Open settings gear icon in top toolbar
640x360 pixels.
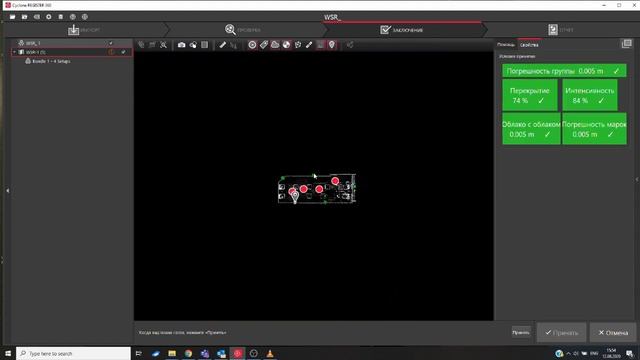[x=49, y=17]
